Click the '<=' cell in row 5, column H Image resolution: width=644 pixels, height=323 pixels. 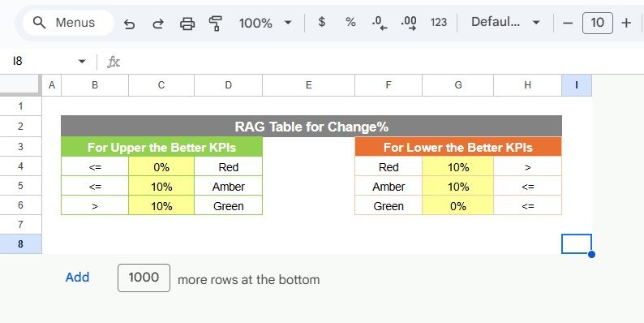pos(528,186)
